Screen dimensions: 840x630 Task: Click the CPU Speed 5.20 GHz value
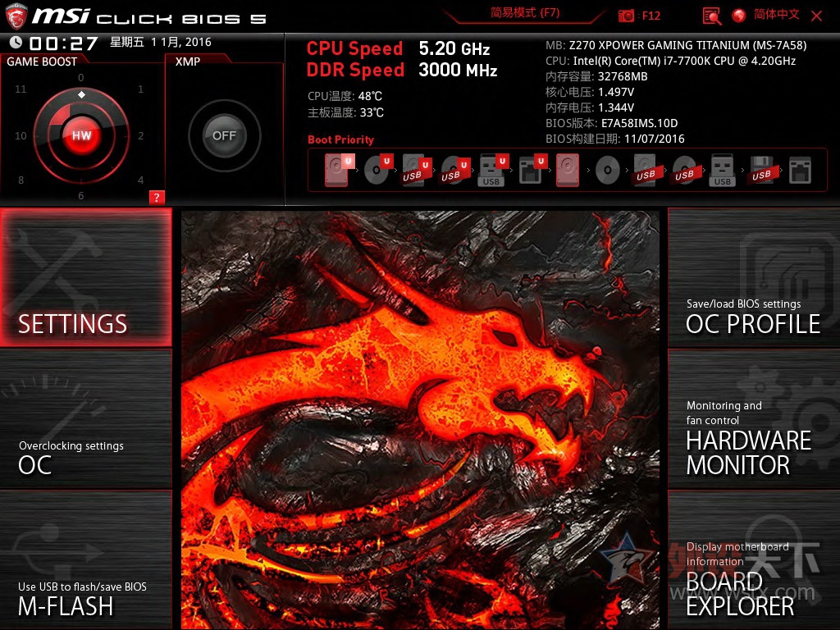[454, 48]
